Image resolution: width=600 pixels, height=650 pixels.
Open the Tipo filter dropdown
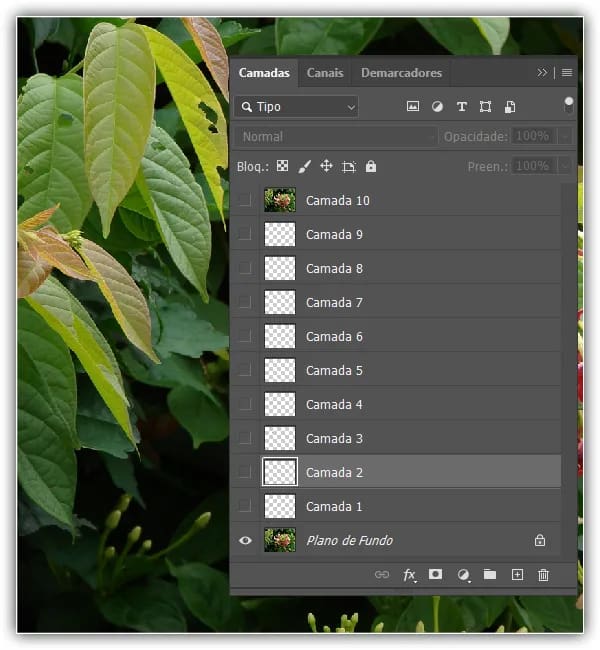(x=297, y=106)
